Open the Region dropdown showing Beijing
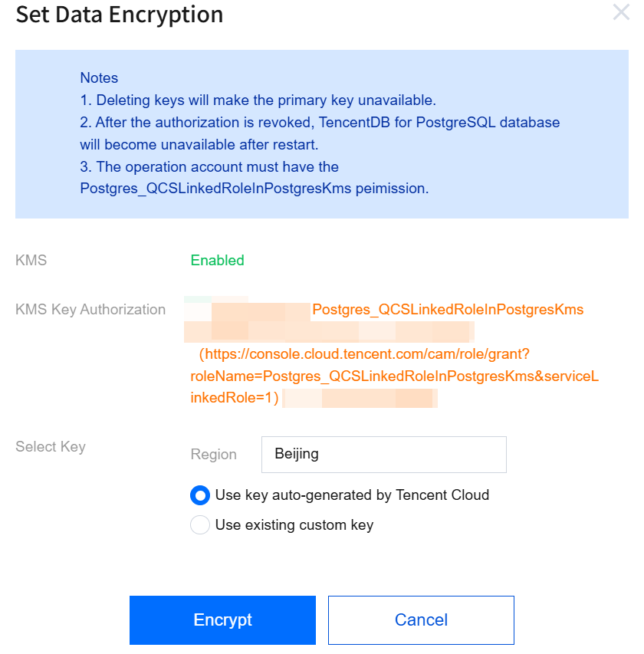 pos(383,454)
